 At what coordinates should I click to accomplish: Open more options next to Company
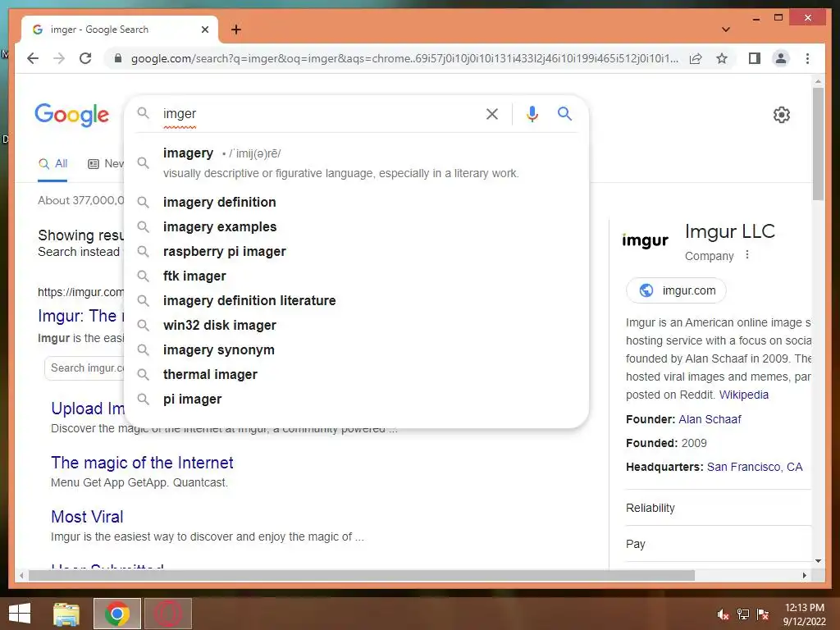747,255
